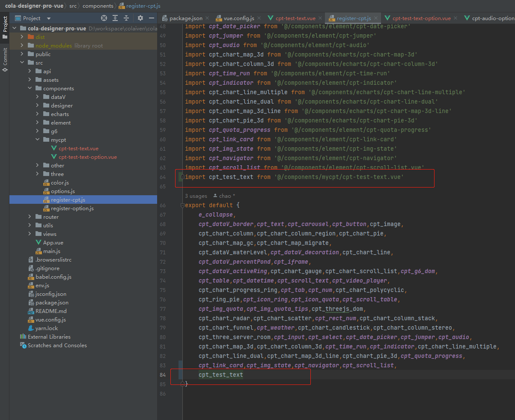Expand the router folder
515x420 pixels.
[30, 217]
